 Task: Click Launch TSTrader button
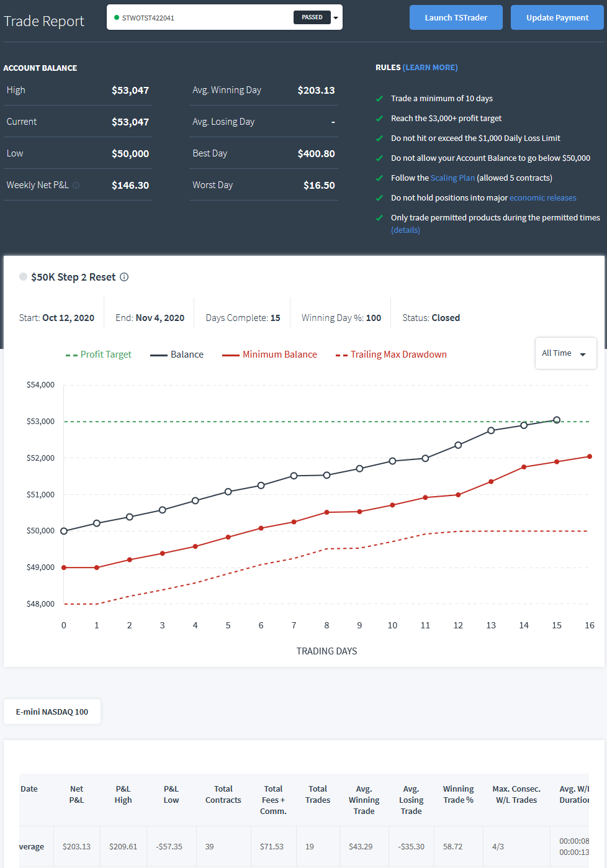[456, 17]
